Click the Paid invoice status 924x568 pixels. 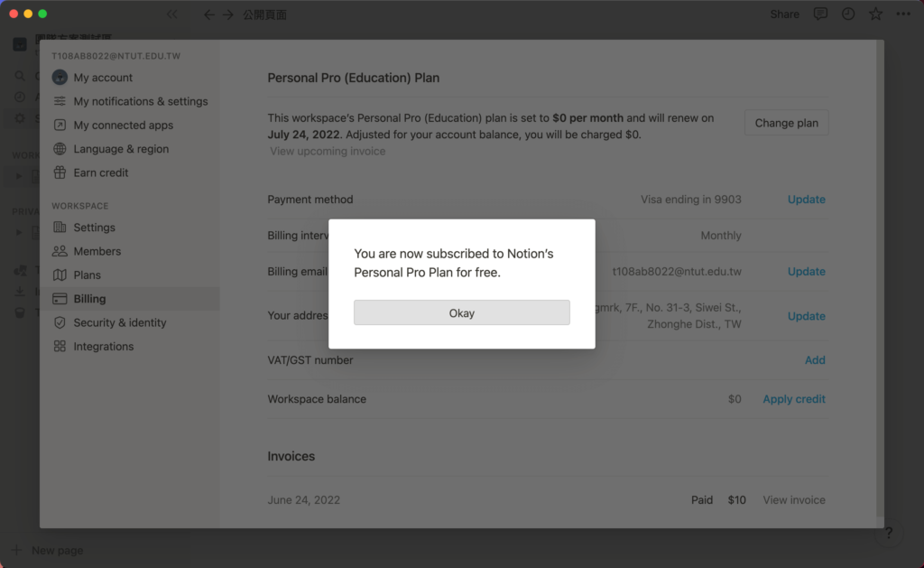click(702, 499)
